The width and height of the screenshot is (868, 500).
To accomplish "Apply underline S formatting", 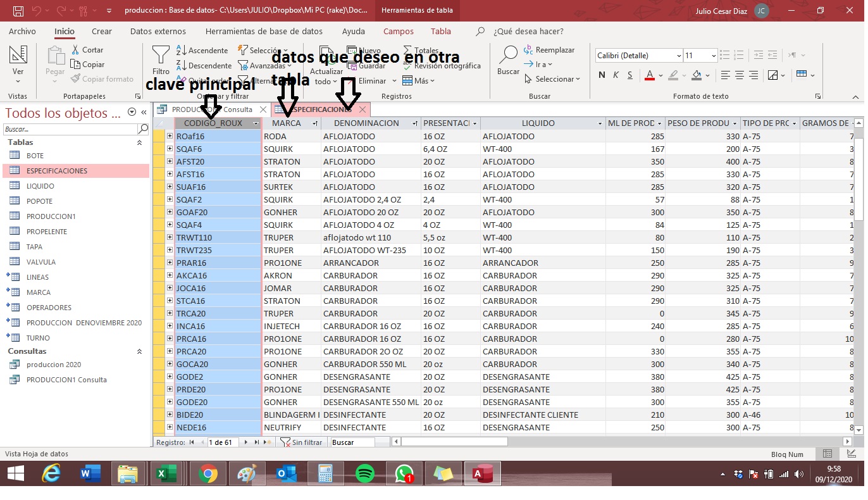I will (x=630, y=75).
